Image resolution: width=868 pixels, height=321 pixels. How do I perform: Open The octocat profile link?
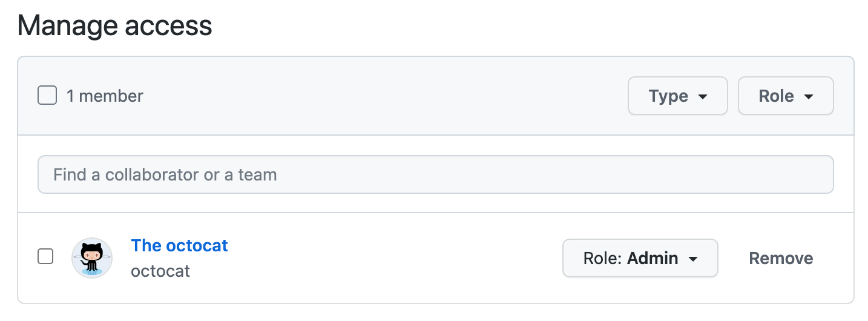click(179, 245)
